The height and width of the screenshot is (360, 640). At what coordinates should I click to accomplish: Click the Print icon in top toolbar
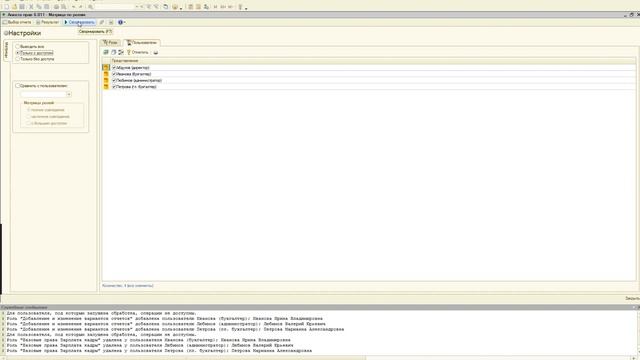(x=56, y=7)
